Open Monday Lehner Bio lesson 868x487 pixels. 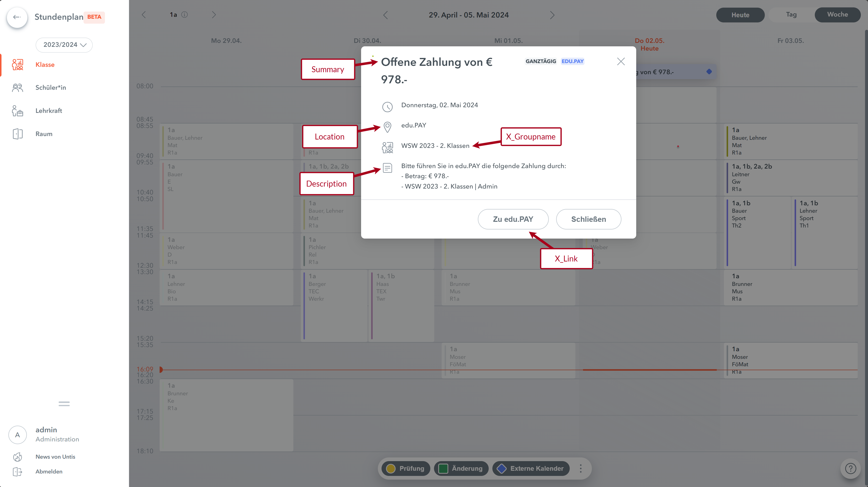tap(226, 288)
